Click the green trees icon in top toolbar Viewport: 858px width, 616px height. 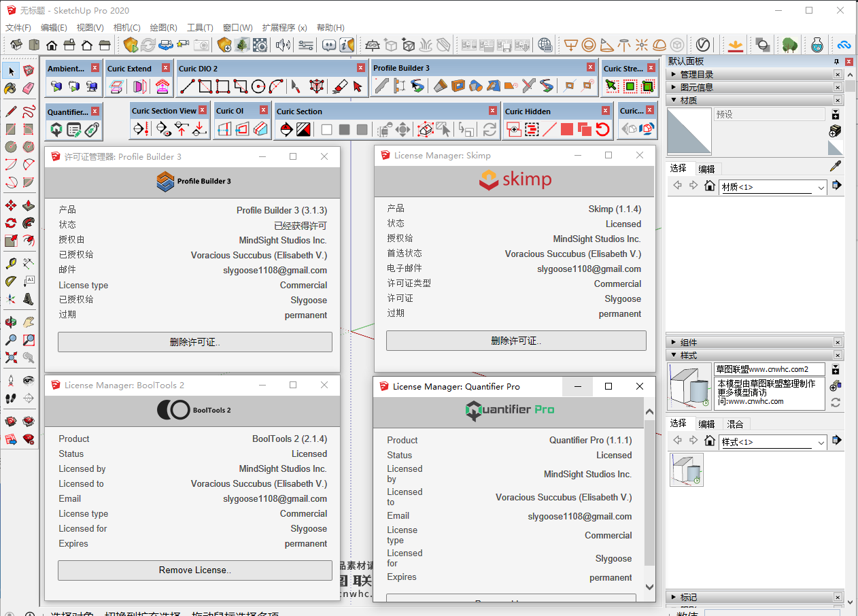789,45
